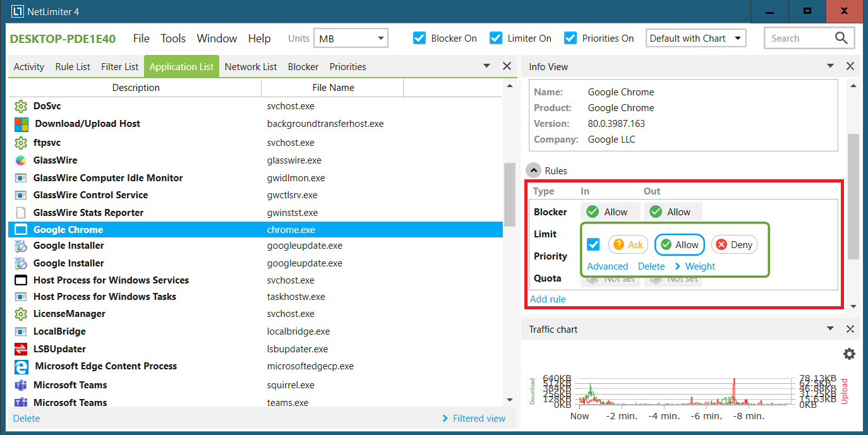Click the GlassWire colorful app icon
This screenshot has height=435, width=868.
click(21, 160)
